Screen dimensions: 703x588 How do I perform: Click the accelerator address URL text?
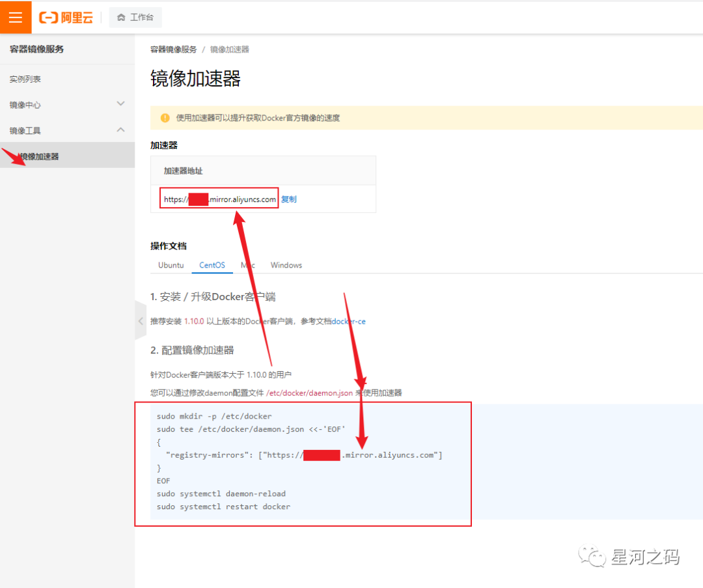coord(220,199)
